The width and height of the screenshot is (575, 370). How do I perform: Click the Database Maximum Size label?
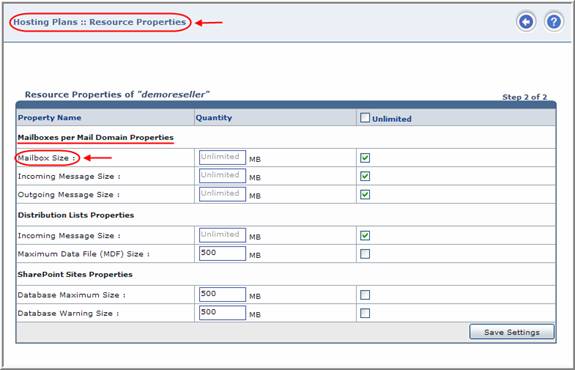[x=72, y=295]
